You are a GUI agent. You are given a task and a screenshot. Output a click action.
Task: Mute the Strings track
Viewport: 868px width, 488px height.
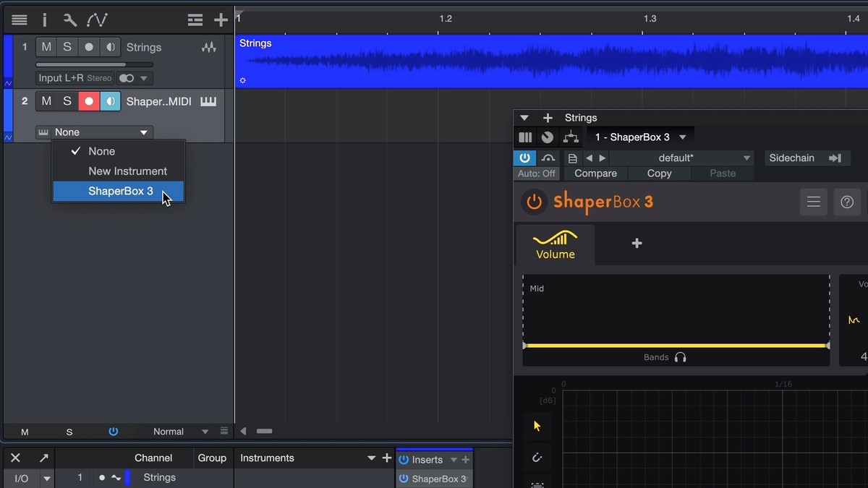[x=46, y=47]
